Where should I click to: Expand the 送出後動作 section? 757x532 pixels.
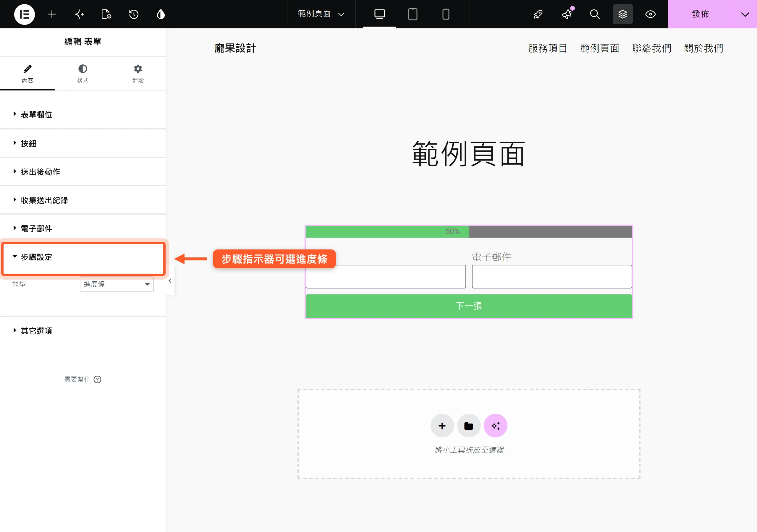(83, 171)
